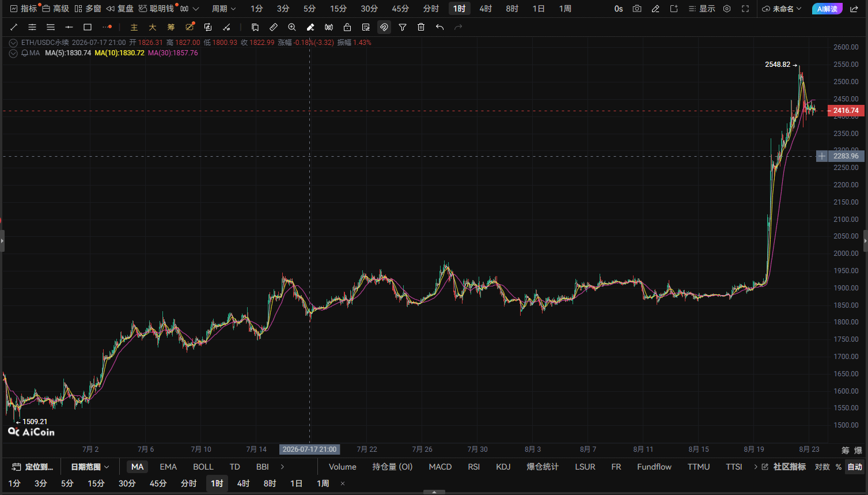This screenshot has width=868, height=495.
Task: Select the eraser tool
Action: (310, 27)
